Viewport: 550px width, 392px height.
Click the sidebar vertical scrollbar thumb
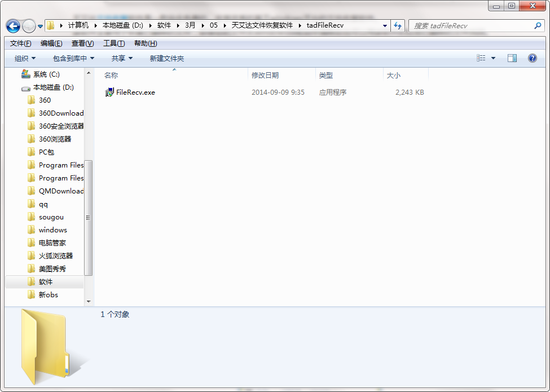pos(89,218)
